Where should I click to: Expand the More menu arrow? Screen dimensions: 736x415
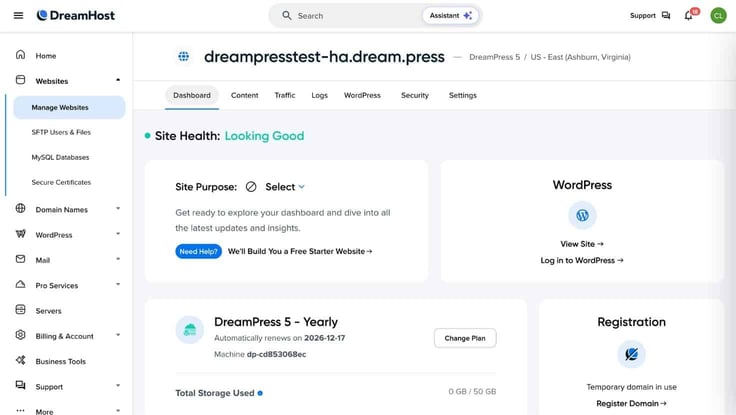118,411
